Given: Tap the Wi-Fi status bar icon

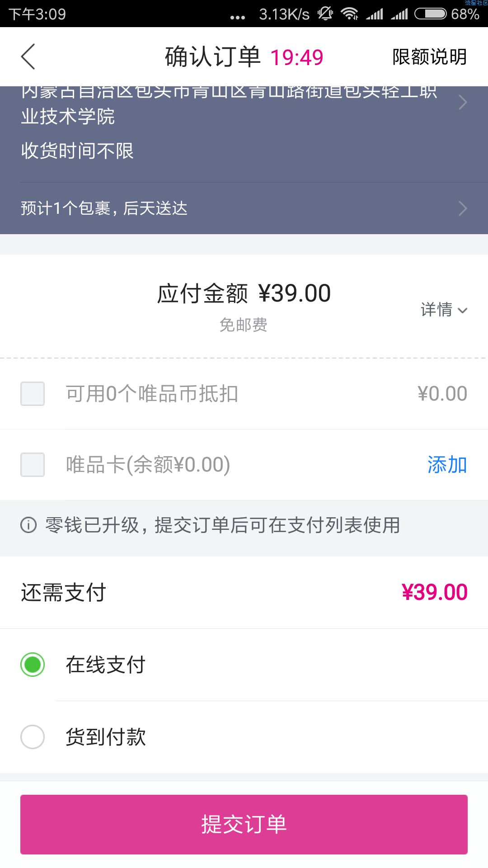Looking at the screenshot, I should pos(350,14).
